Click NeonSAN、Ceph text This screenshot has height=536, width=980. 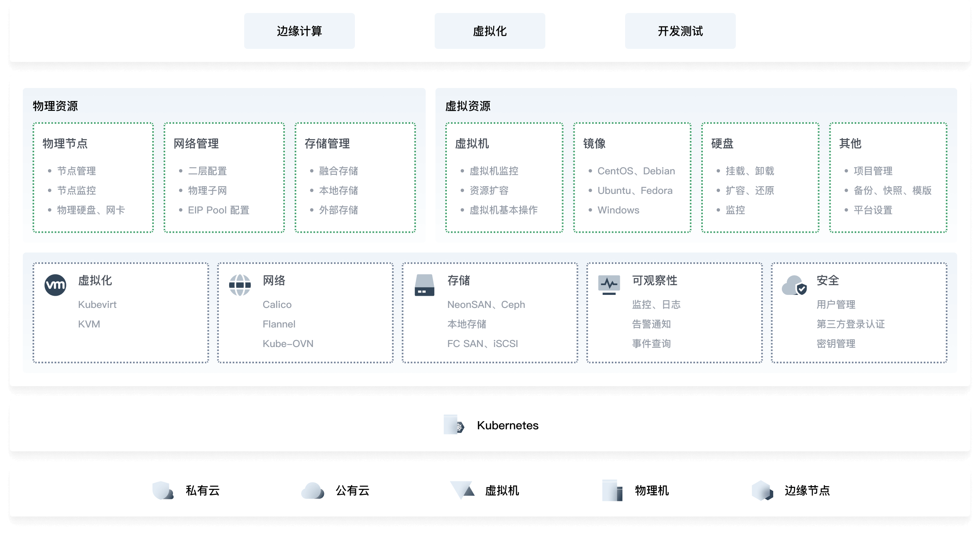tap(486, 305)
